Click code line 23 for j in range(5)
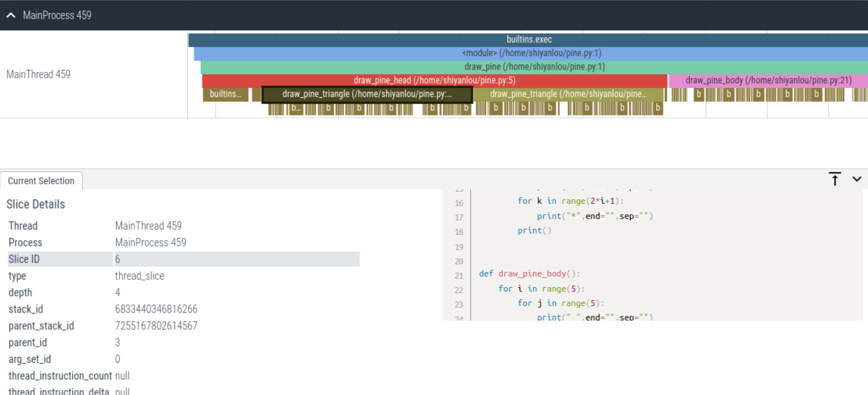868x395 pixels. point(561,303)
